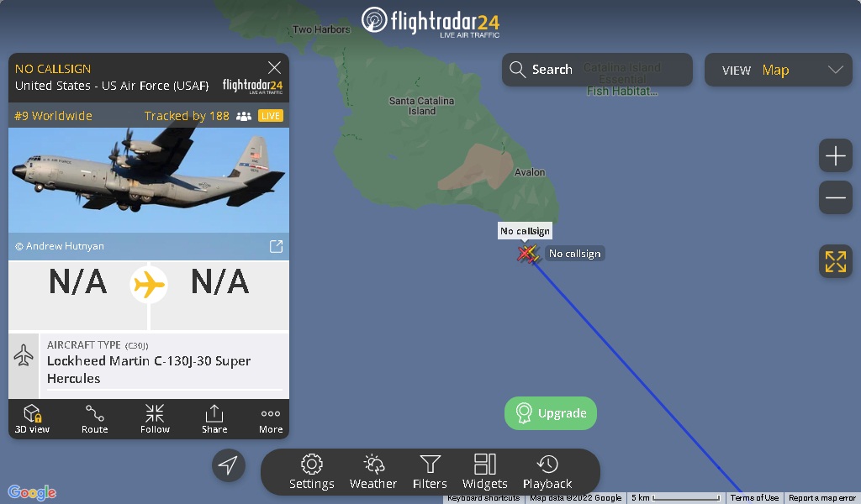Follow the tracked aircraft

point(155,419)
